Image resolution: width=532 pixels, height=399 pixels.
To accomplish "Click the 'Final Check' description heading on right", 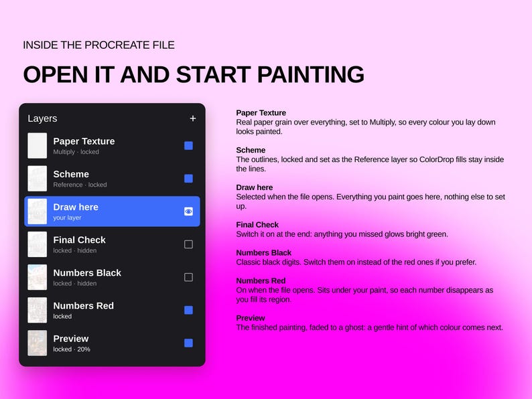I will tap(257, 225).
